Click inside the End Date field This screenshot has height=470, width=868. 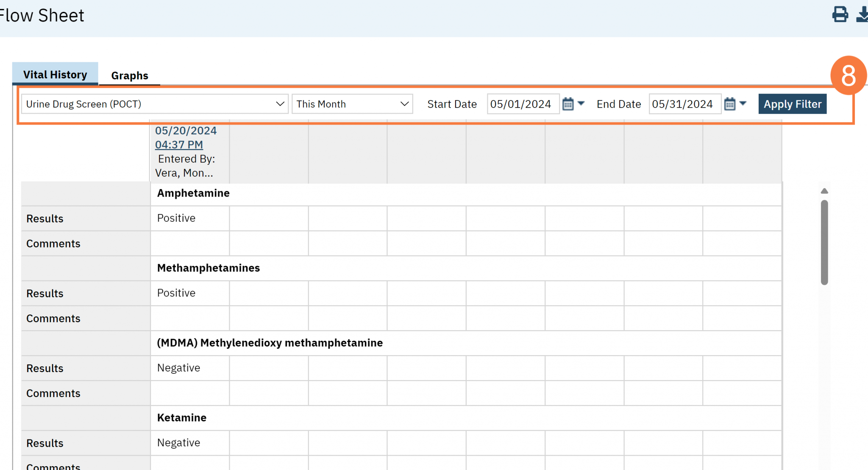tap(684, 104)
